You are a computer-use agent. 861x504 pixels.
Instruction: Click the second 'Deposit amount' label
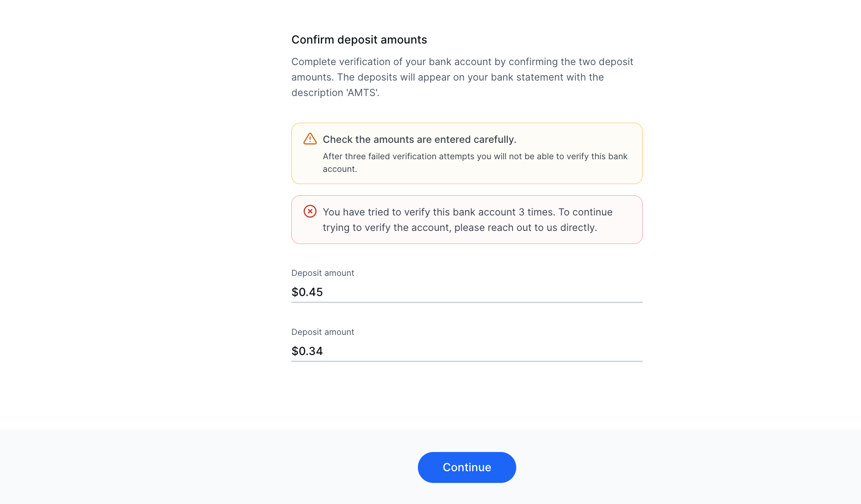323,332
